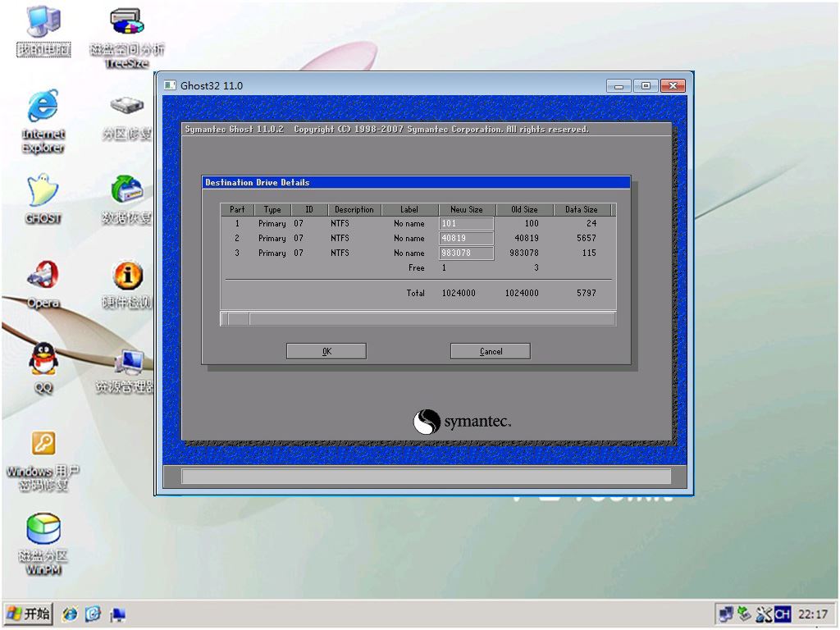840x630 pixels.
Task: Click the ID column header
Action: [309, 209]
